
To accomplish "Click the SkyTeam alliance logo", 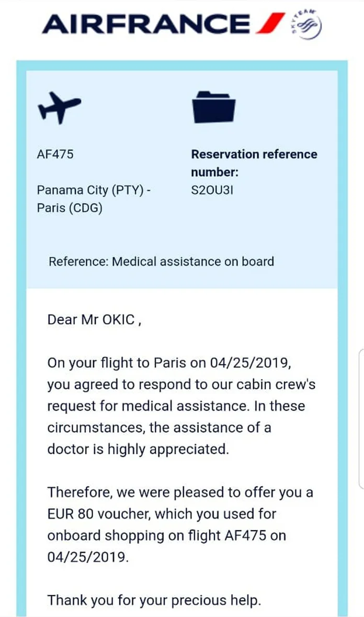I will pos(308,25).
